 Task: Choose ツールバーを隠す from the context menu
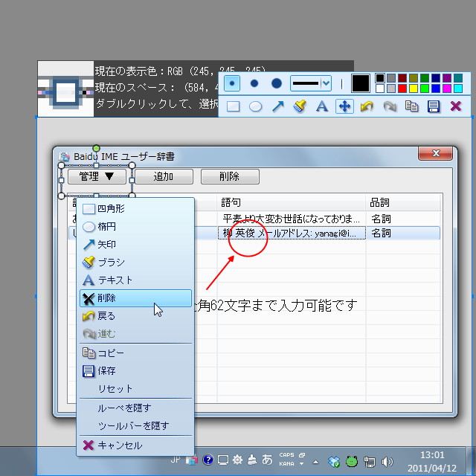(135, 426)
